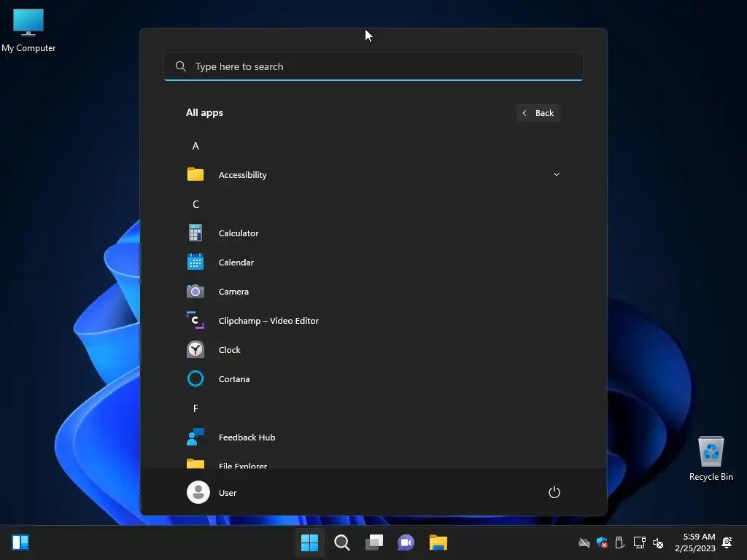747x560 pixels.
Task: Click the 'Calculator' text label
Action: (239, 233)
